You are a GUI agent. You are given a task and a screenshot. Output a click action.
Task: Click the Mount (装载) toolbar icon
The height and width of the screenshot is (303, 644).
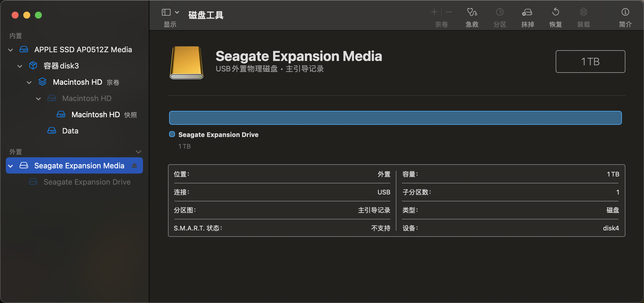[583, 12]
